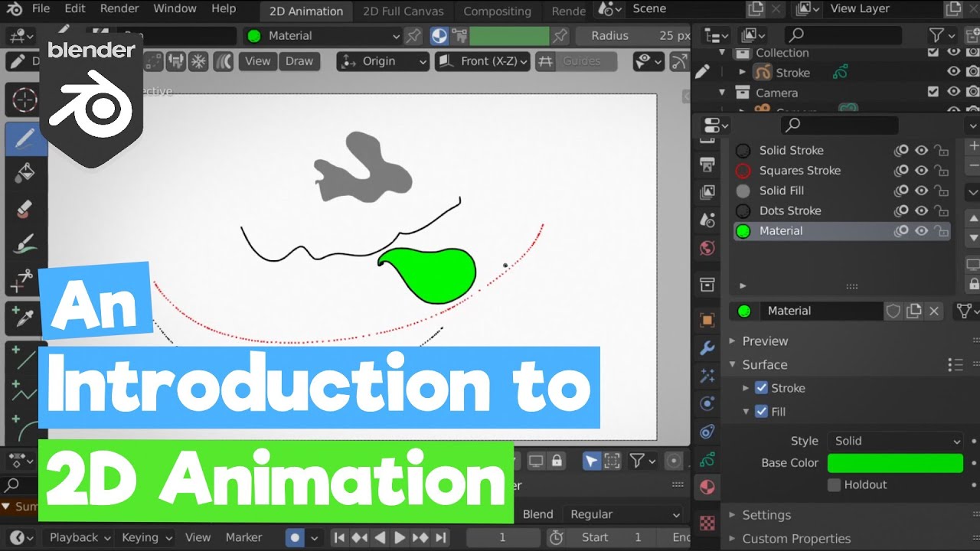Open the Render menu
Image resolution: width=980 pixels, height=551 pixels.
(119, 8)
